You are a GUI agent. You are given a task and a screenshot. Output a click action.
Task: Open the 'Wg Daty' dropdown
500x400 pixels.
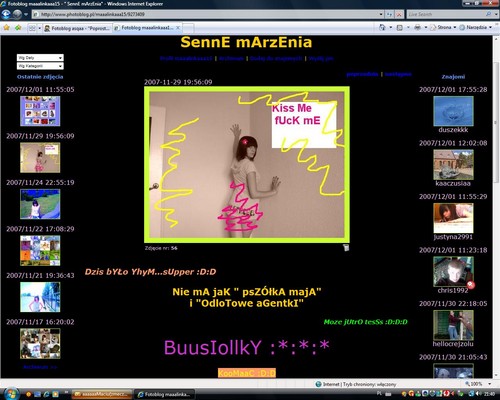tap(40, 58)
